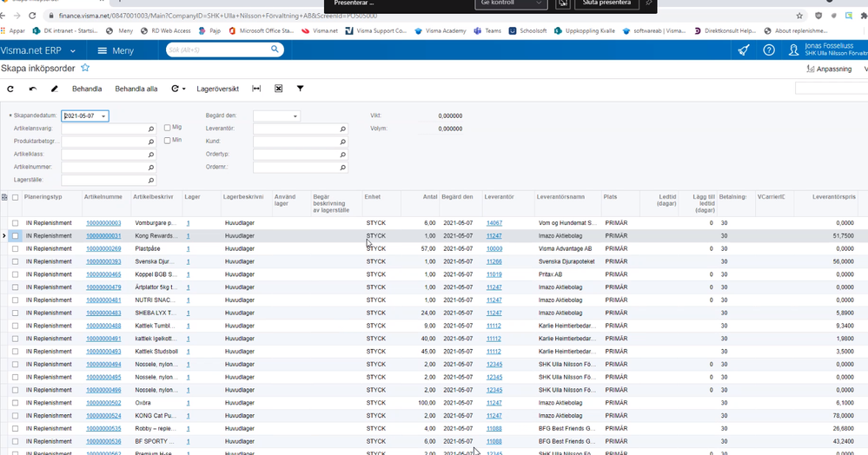The height and width of the screenshot is (455, 868).
Task: Open article link 10000000488
Action: point(103,326)
